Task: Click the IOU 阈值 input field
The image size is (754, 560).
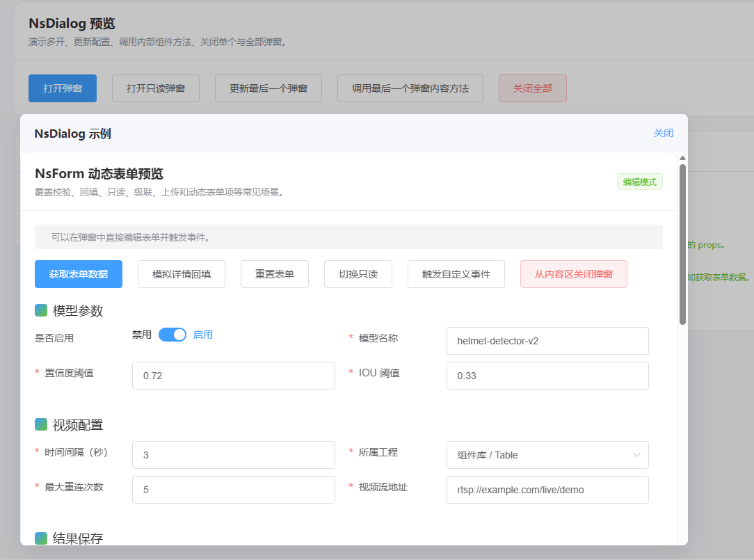Action: [547, 376]
